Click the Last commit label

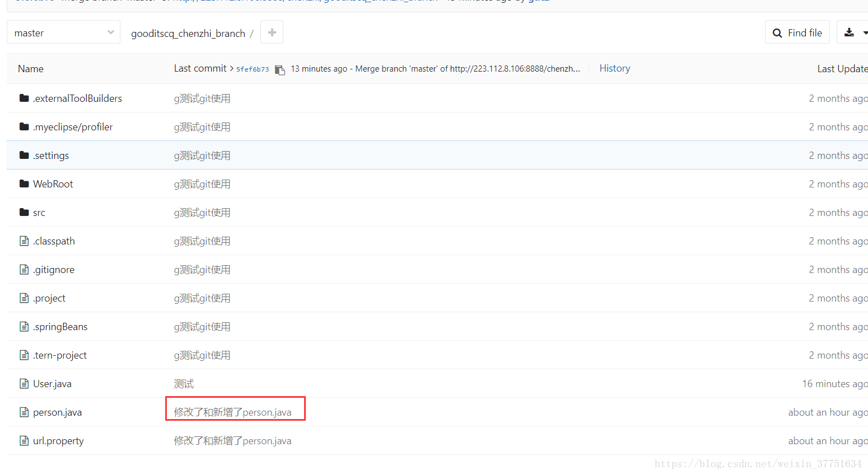tap(200, 68)
